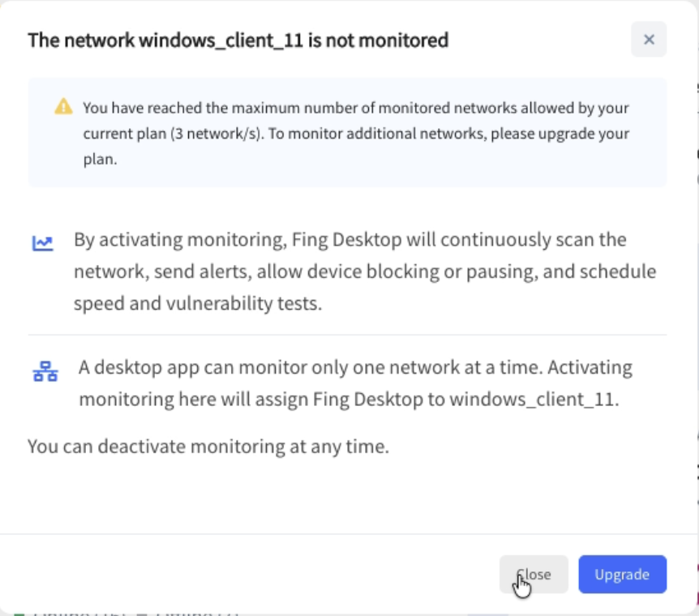Click the dialog title about network not monitored

(x=238, y=40)
